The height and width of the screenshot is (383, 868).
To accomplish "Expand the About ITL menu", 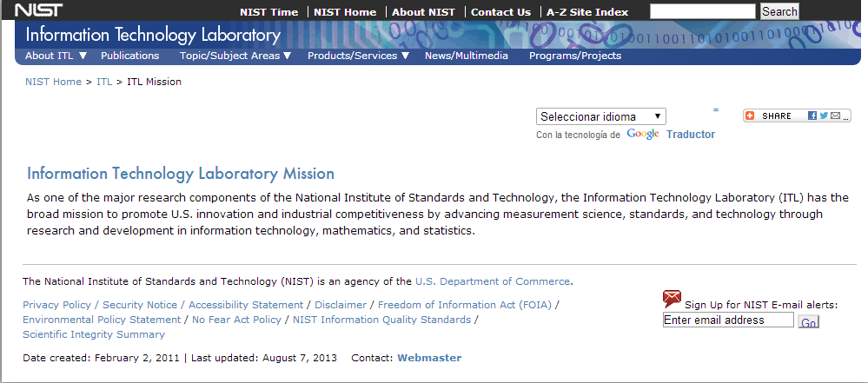I will pos(56,56).
